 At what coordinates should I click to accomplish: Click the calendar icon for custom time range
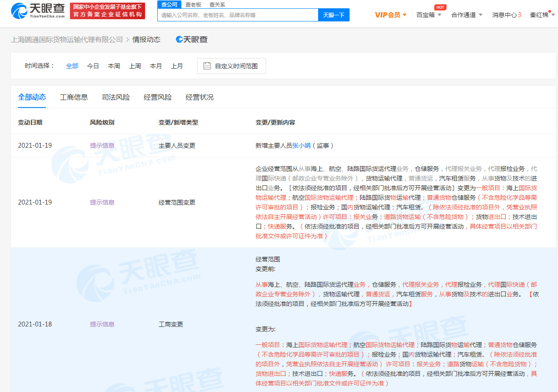208,66
